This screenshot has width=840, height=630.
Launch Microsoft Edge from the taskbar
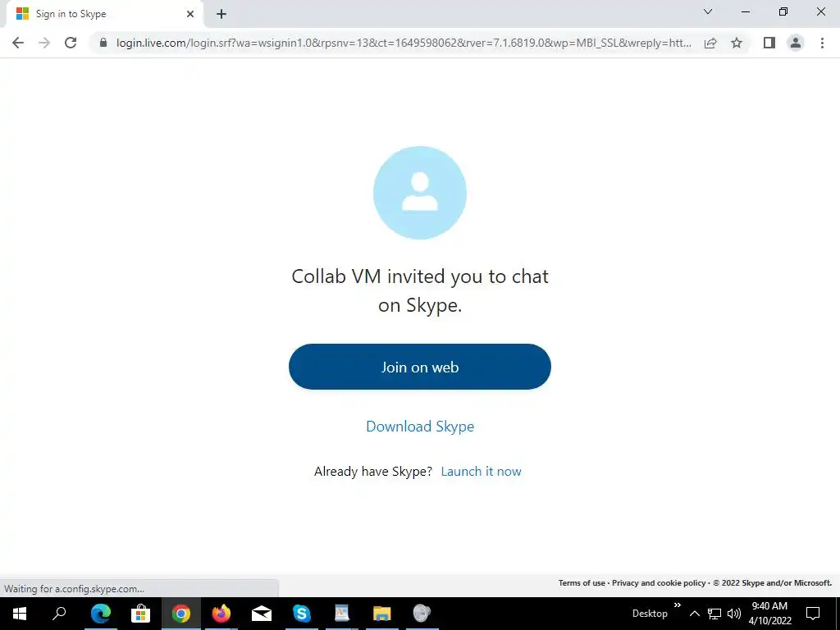(101, 614)
